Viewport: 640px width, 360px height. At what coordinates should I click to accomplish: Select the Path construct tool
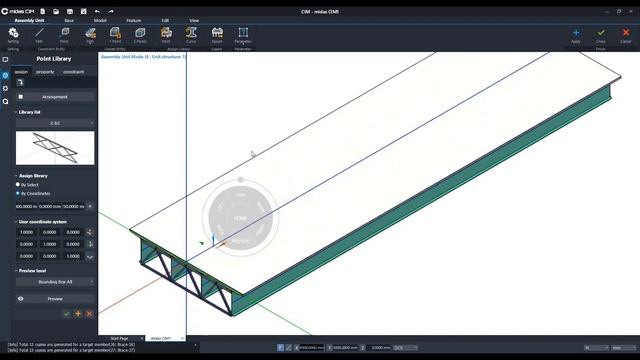point(39,35)
